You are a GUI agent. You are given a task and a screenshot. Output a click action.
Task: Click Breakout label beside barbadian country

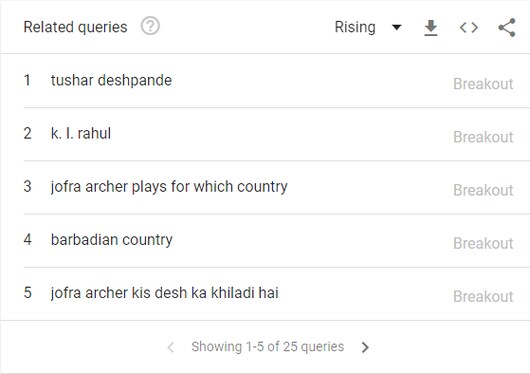coord(483,243)
